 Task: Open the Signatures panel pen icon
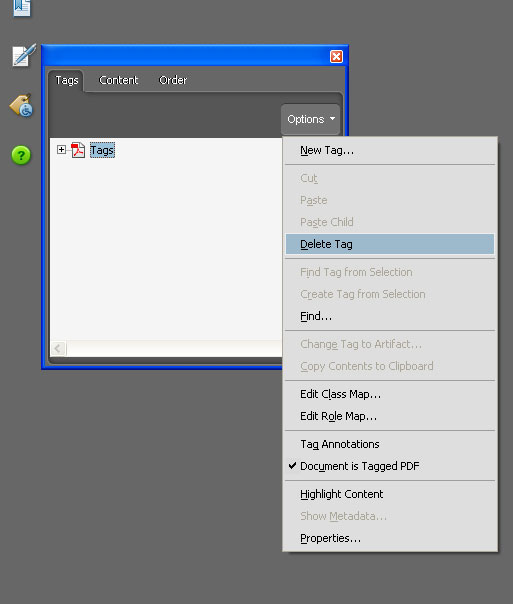tap(24, 55)
